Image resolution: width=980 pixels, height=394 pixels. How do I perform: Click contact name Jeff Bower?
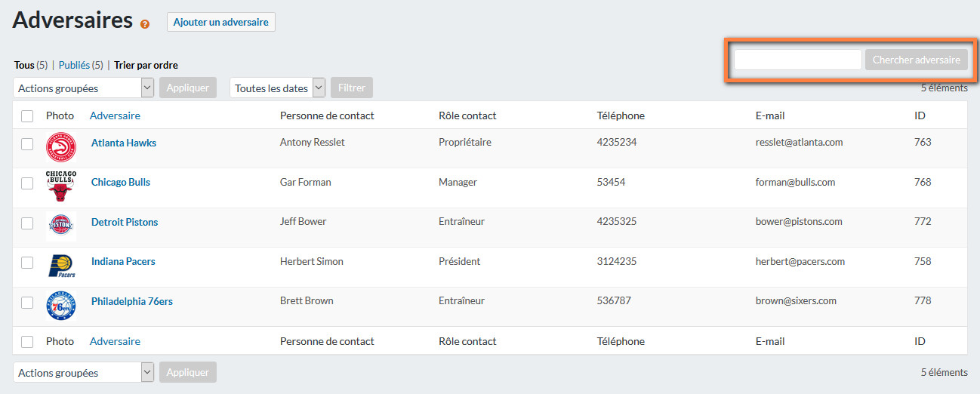[304, 221]
